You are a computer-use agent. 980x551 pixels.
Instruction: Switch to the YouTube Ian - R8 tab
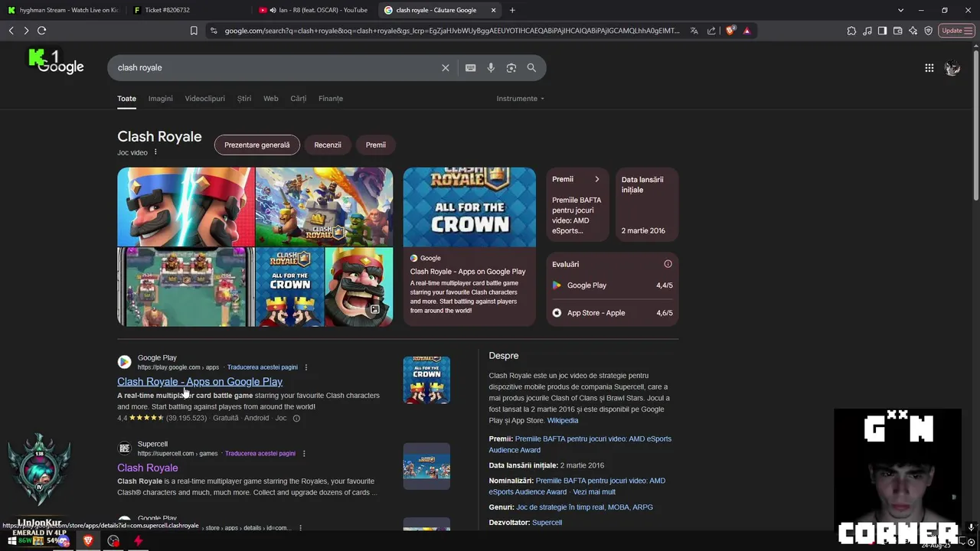(314, 10)
